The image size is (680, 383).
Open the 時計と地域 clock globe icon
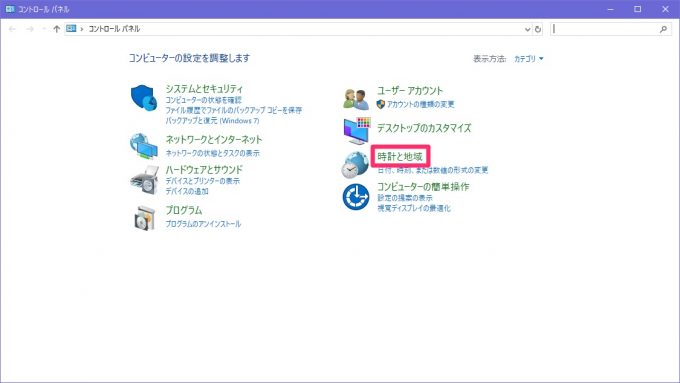pyautogui.click(x=355, y=165)
